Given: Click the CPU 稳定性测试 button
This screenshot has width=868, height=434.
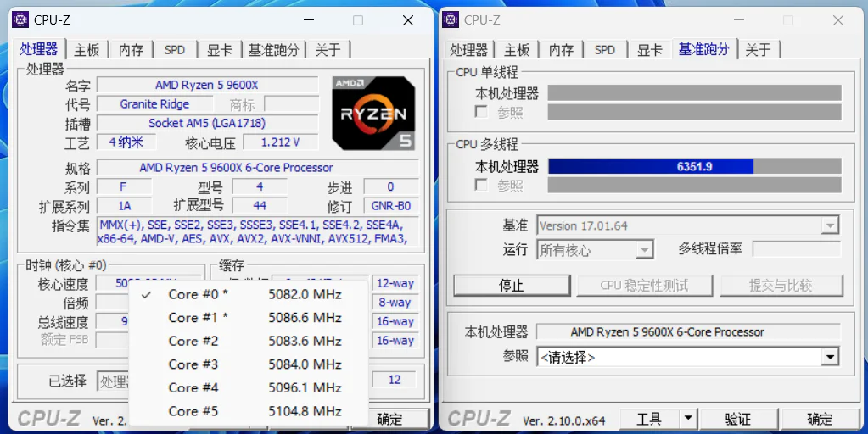Looking at the screenshot, I should click(x=644, y=286).
